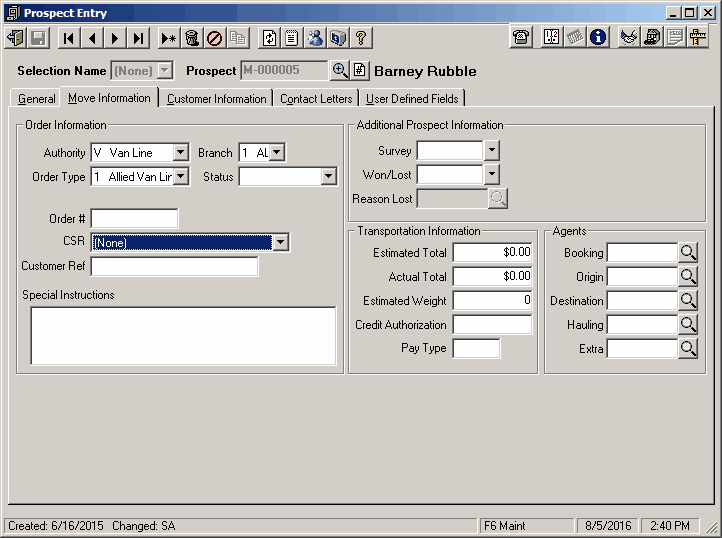Look up Booking agent with magnifier
This screenshot has height=538, width=722.
pyautogui.click(x=688, y=252)
